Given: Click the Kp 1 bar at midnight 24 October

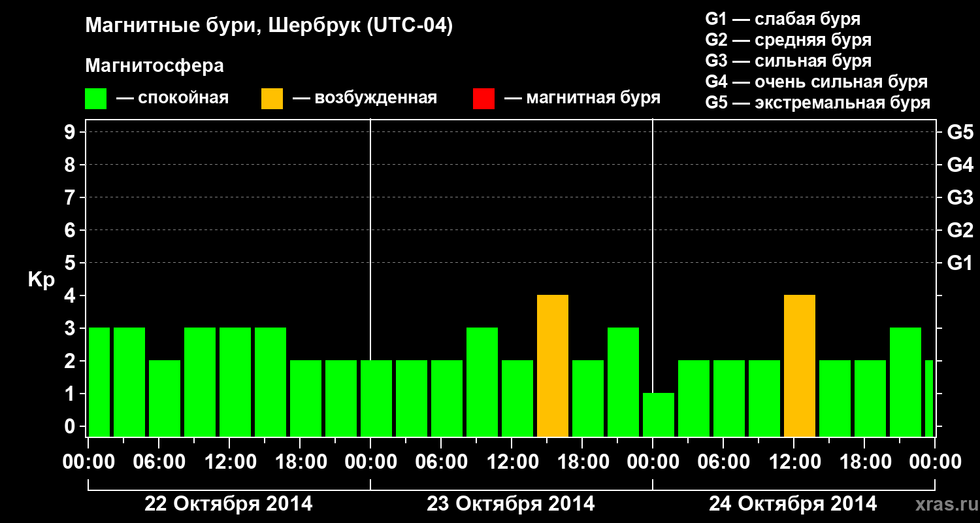Looking at the screenshot, I should click(659, 415).
